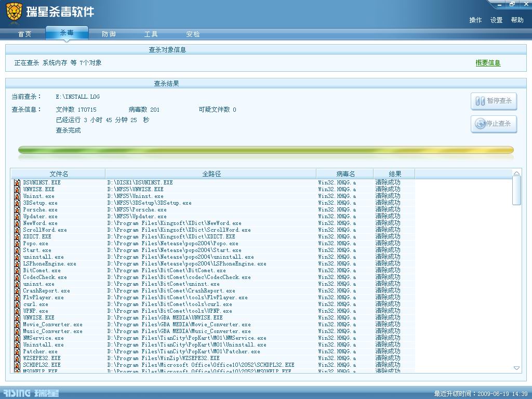Click virus icon beside ScrollWord.exe row
This screenshot has width=532, height=399.
pos(17,230)
